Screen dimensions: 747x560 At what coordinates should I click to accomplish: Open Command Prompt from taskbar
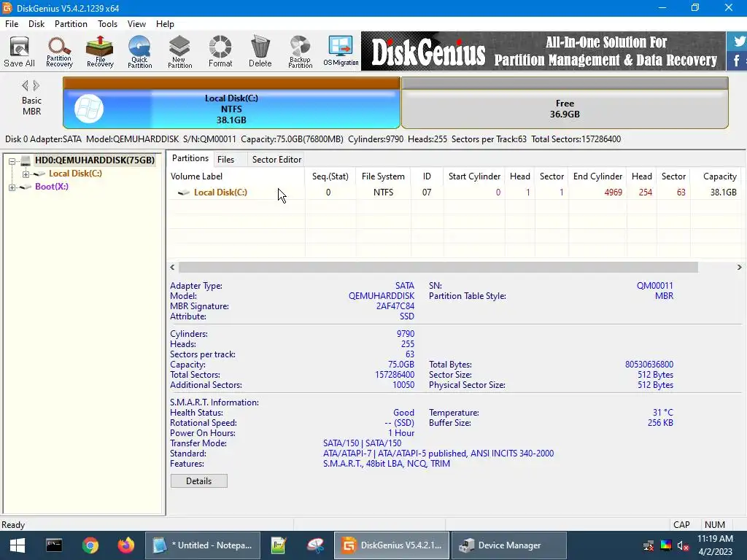tap(54, 545)
